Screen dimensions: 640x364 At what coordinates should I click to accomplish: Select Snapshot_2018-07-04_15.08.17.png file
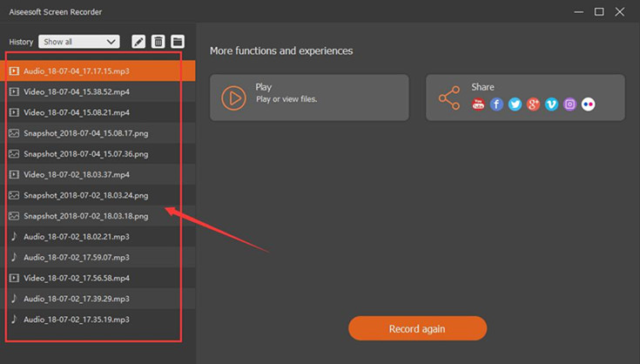(98, 133)
